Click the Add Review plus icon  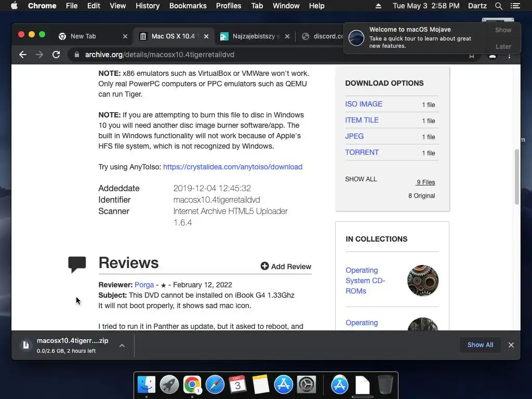[264, 267]
